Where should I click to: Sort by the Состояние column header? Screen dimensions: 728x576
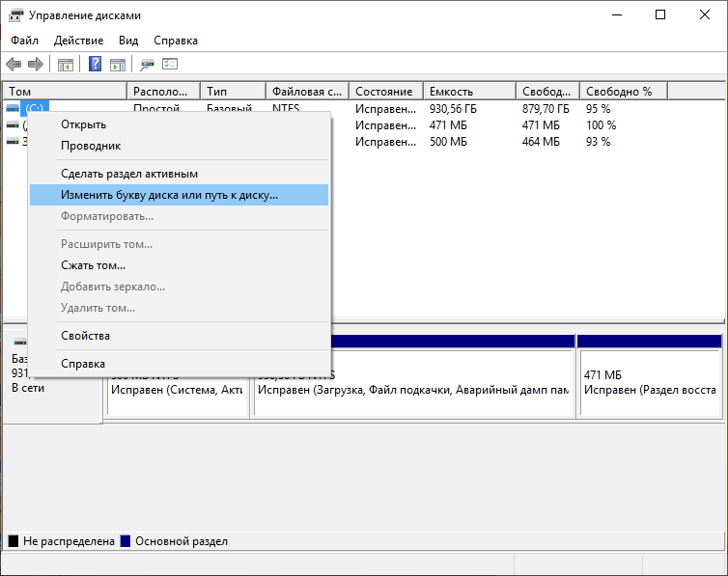click(x=386, y=92)
